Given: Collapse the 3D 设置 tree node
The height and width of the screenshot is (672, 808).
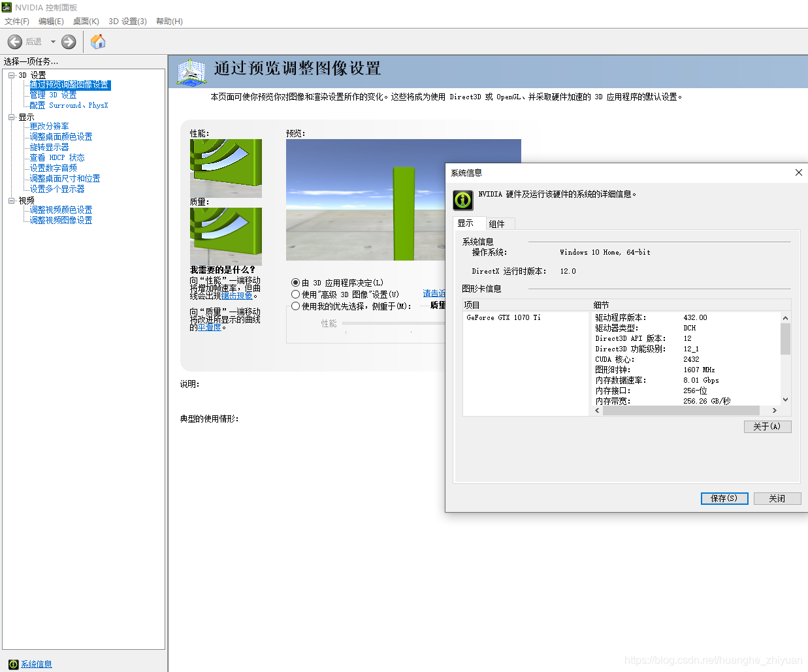Looking at the screenshot, I should point(11,75).
